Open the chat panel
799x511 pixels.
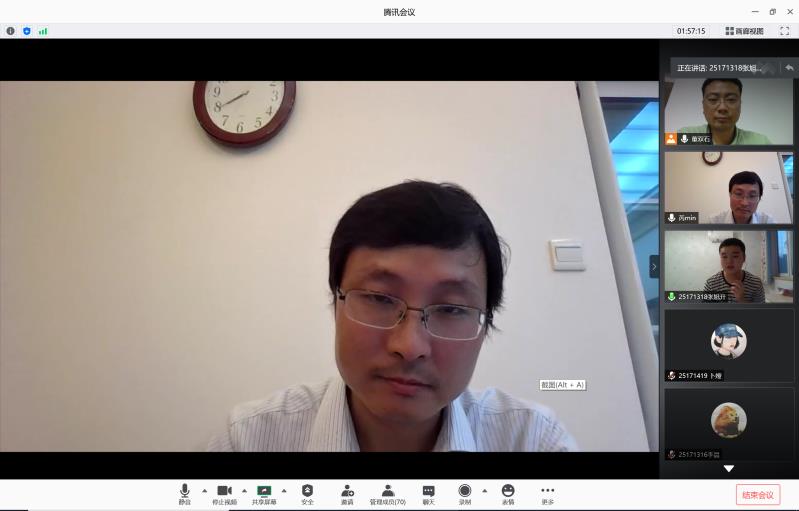tap(428, 491)
